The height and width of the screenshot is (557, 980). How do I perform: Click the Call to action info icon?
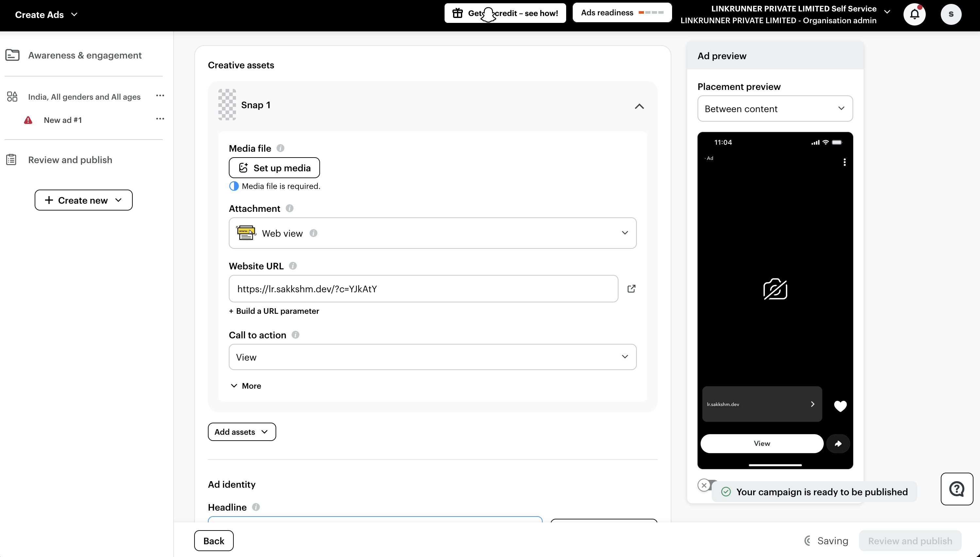pos(295,335)
